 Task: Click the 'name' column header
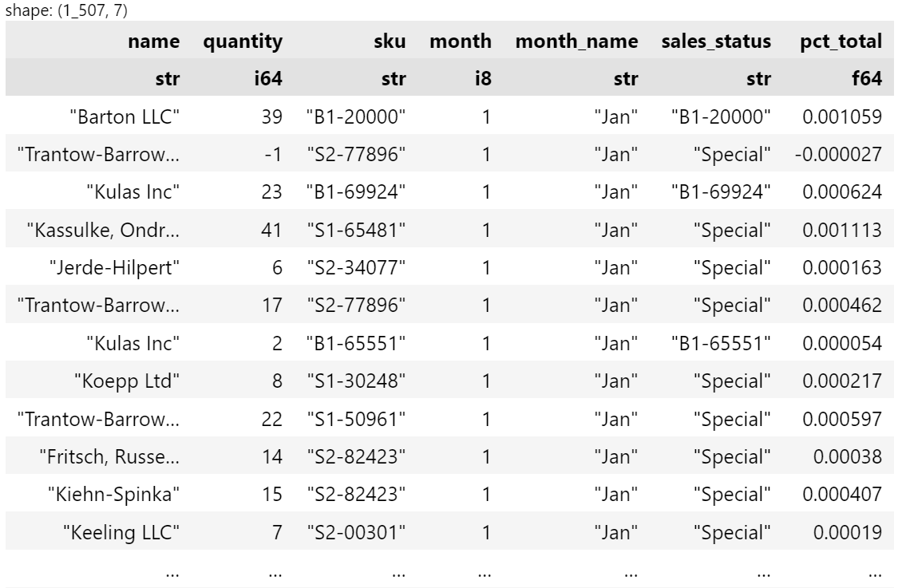[153, 41]
